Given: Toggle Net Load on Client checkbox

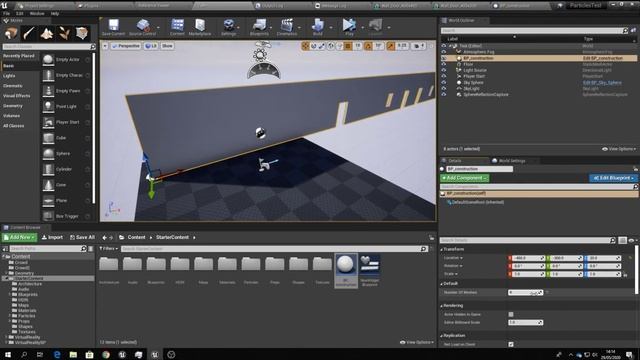Looking at the screenshot, I should click(511, 344).
